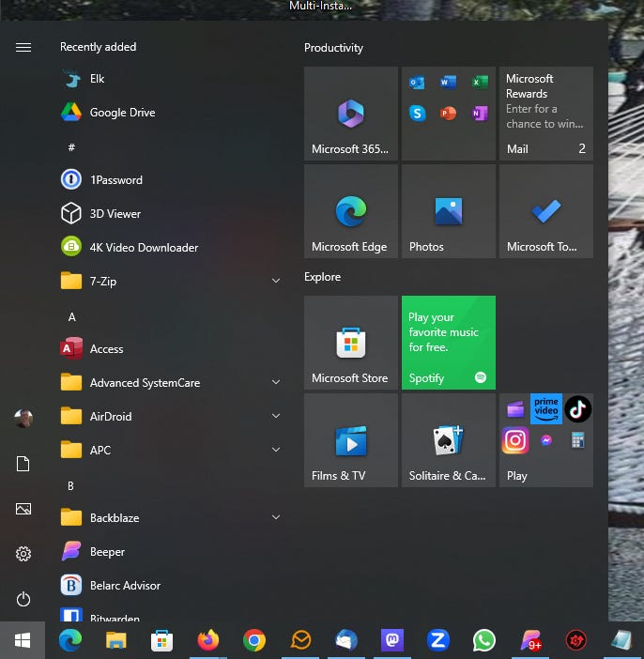This screenshot has height=659, width=644.
Task: Open Belarc Advisor
Action: click(x=170, y=585)
